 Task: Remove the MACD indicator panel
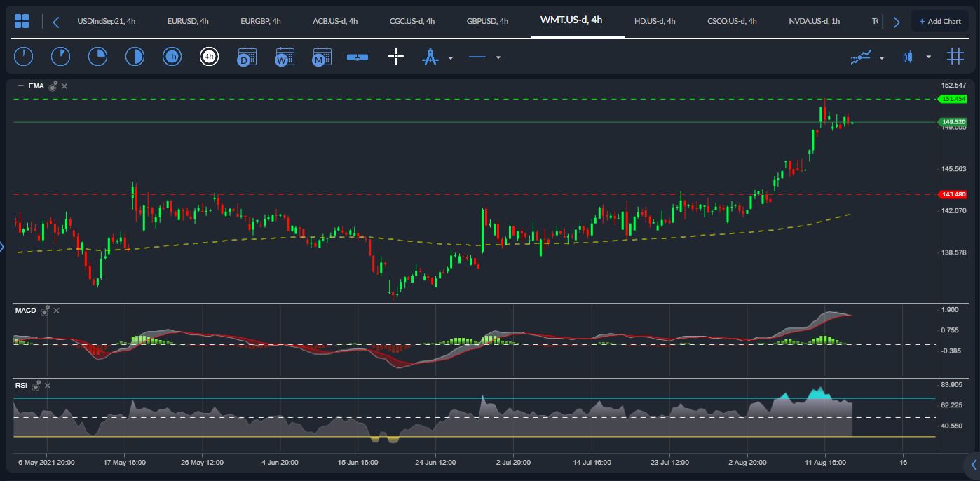tap(57, 310)
